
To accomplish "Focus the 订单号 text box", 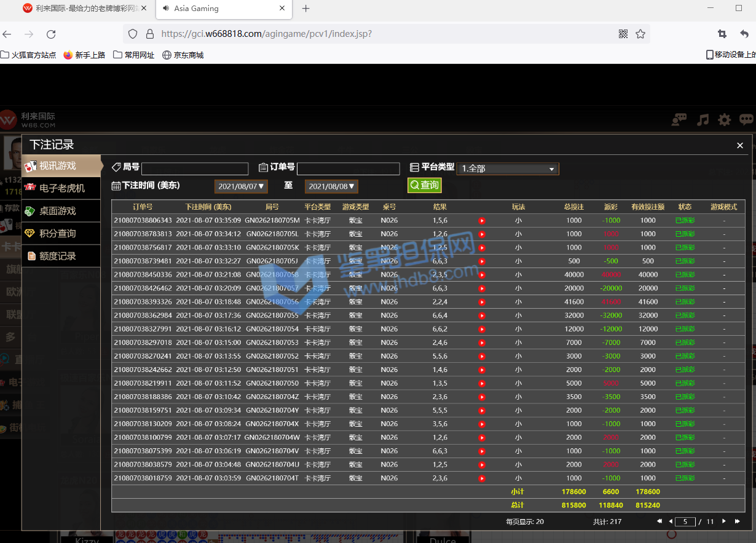I will pyautogui.click(x=348, y=168).
